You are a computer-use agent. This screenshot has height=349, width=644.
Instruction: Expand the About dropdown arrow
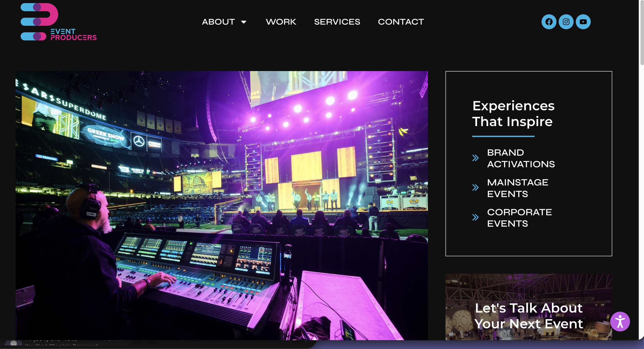pos(243,22)
